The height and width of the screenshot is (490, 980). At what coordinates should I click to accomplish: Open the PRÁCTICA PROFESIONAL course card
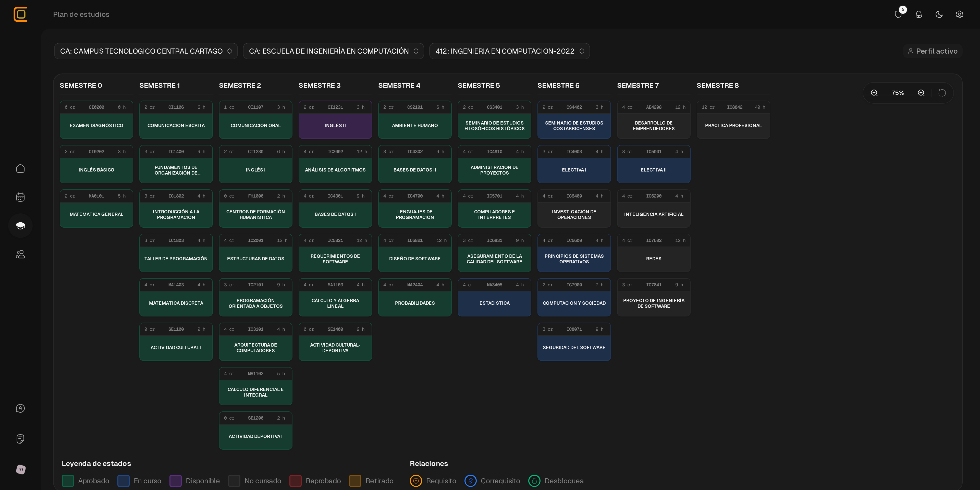coord(733,119)
